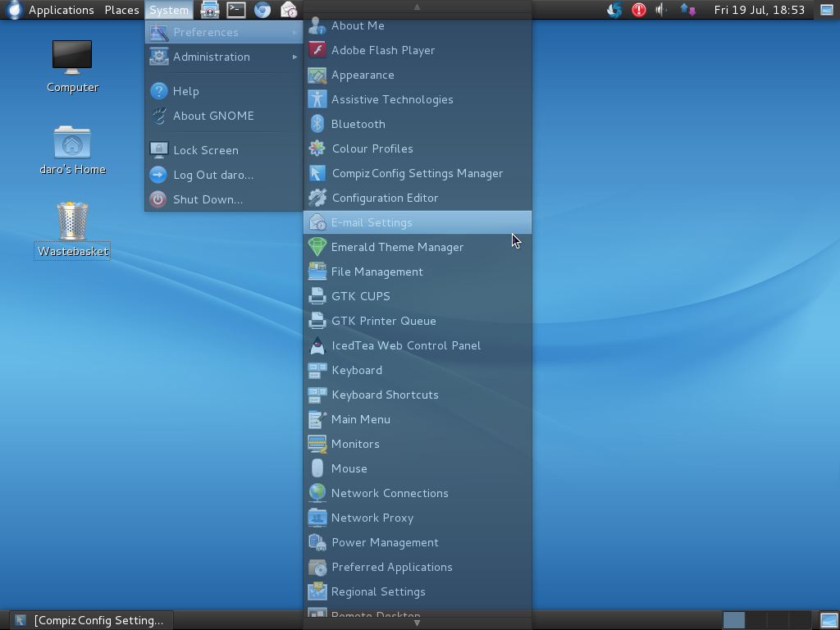The width and height of the screenshot is (840, 630).
Task: Open the Places menu
Action: coord(121,10)
